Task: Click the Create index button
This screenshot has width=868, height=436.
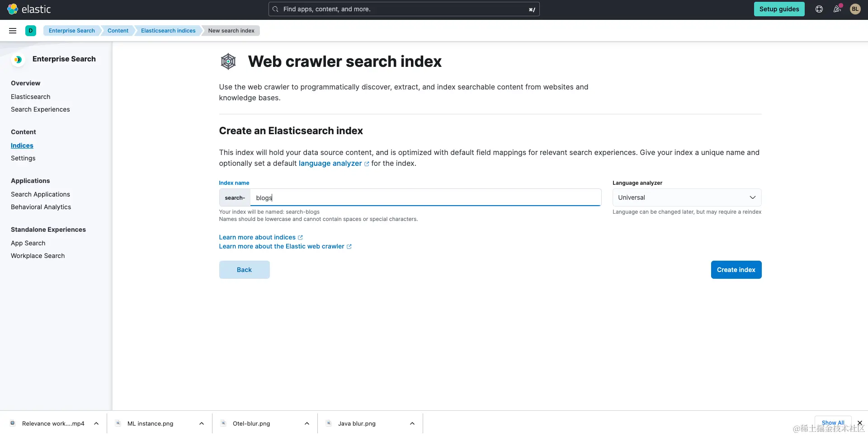Action: pos(736,270)
